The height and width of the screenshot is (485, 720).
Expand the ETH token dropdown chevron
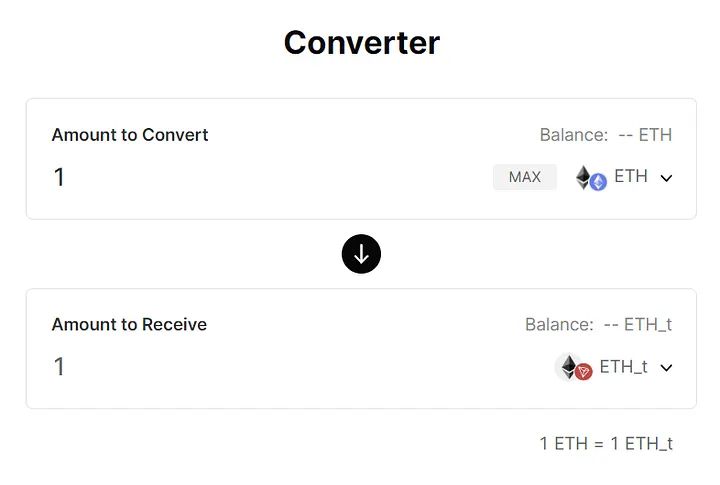[x=667, y=178]
